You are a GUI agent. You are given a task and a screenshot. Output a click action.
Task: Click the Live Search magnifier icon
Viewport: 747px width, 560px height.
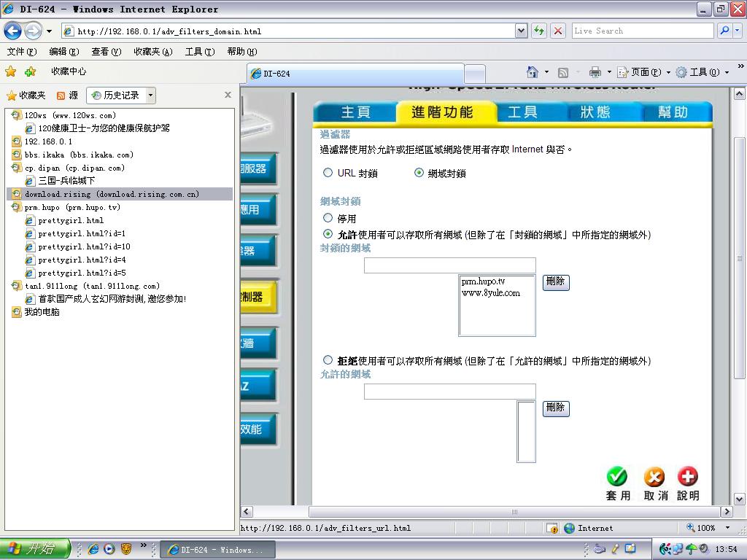pyautogui.click(x=724, y=31)
